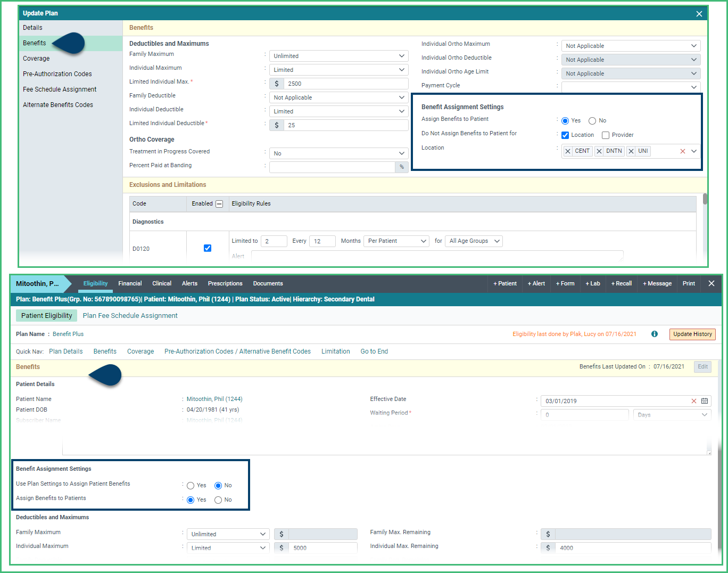The image size is (728, 573).
Task: Close the Update Plan dialog
Action: (x=699, y=14)
